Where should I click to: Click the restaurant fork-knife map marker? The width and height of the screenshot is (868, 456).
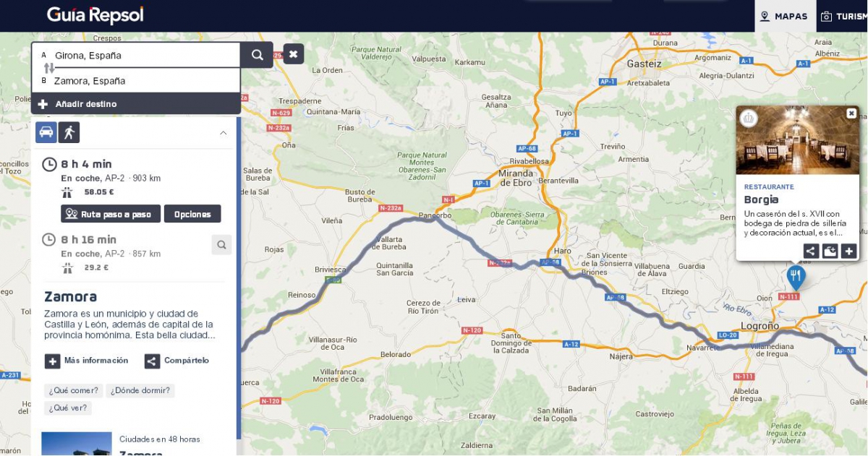pos(796,276)
